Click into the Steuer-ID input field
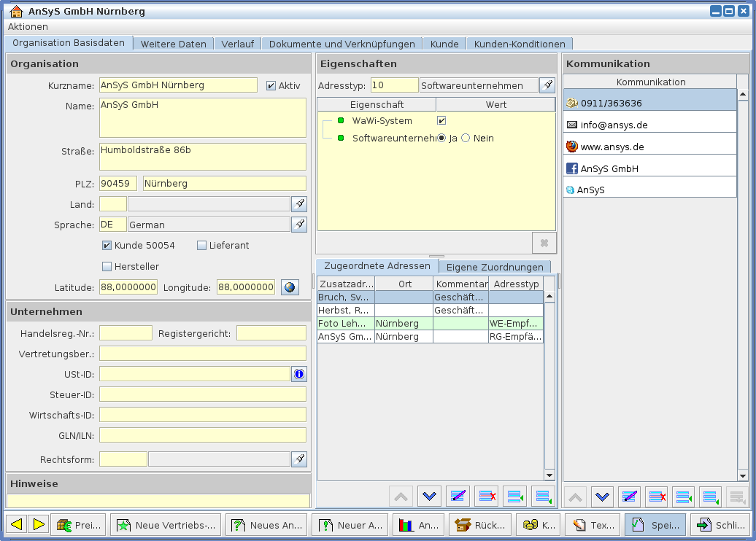756x541 pixels. point(203,394)
